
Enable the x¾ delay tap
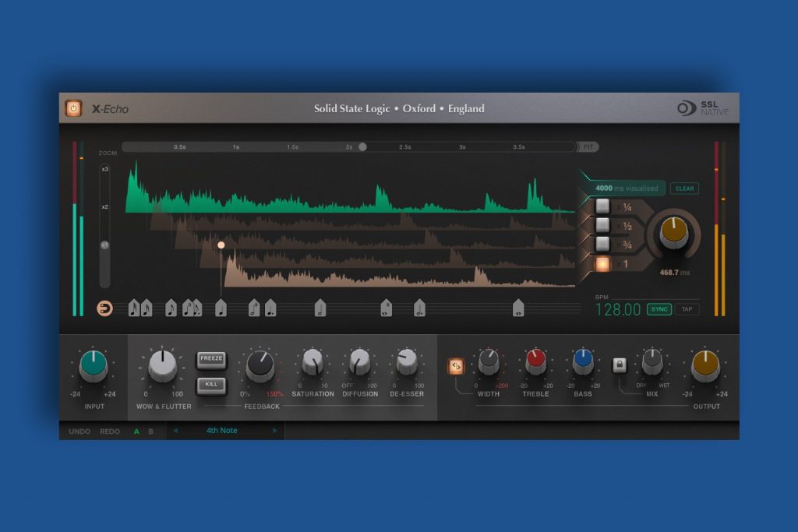[602, 244]
